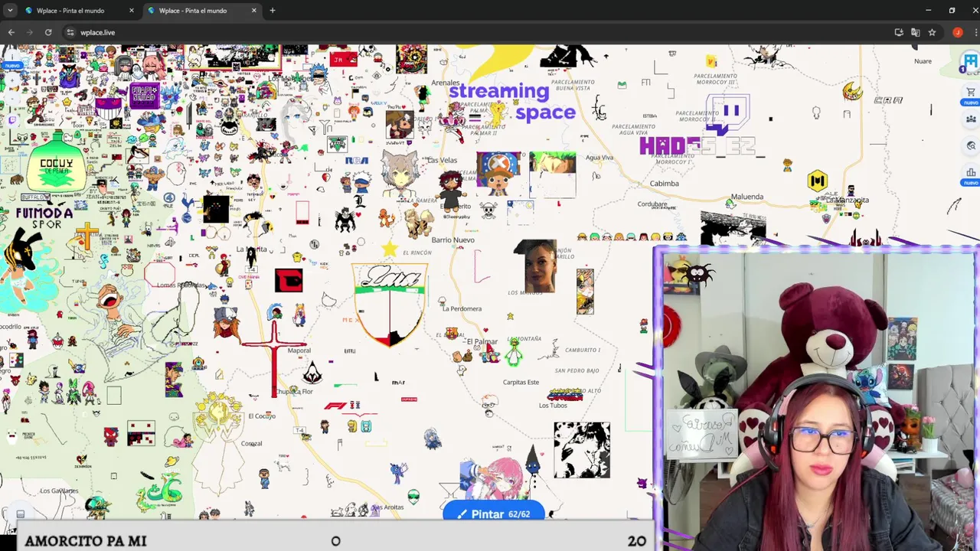Click the grinning crescent moon artwork
Viewport: 980px width, 551px height.
pyautogui.click(x=853, y=92)
